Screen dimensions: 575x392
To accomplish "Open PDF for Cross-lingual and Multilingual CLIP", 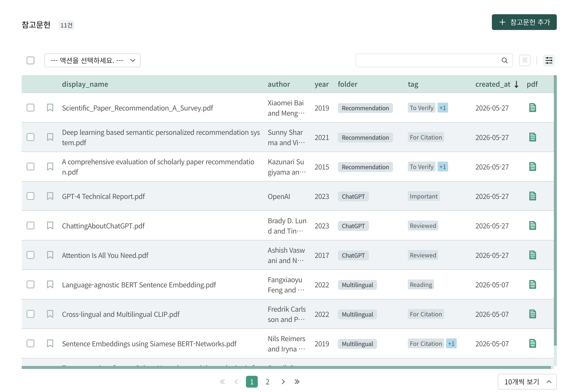I will click(x=532, y=314).
